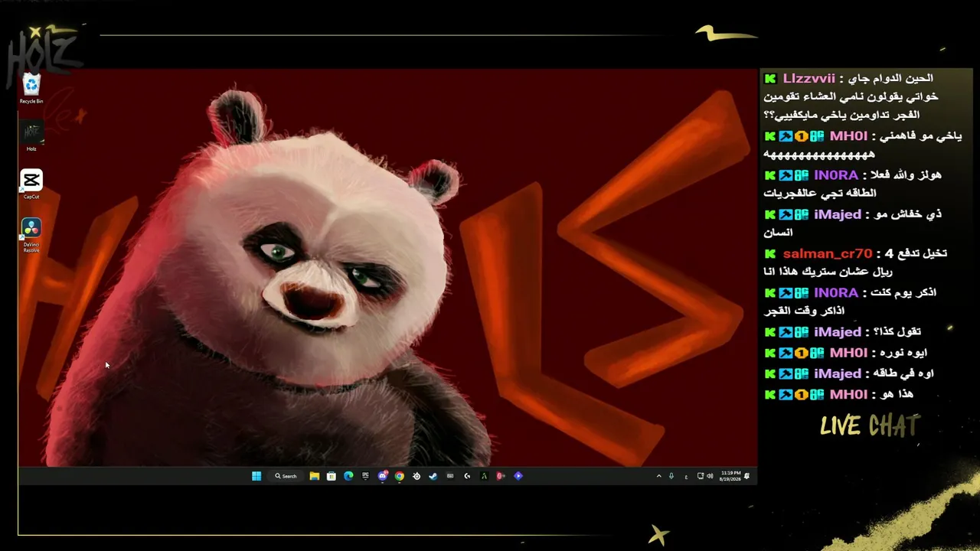Open the Recycle Bin desktop icon

(x=31, y=89)
